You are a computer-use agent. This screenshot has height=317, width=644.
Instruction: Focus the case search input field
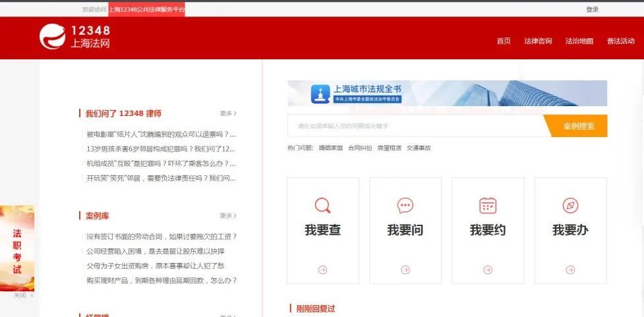(x=416, y=126)
